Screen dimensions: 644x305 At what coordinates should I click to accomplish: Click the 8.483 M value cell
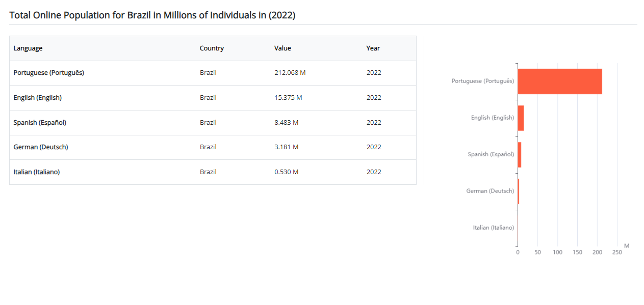pos(286,123)
